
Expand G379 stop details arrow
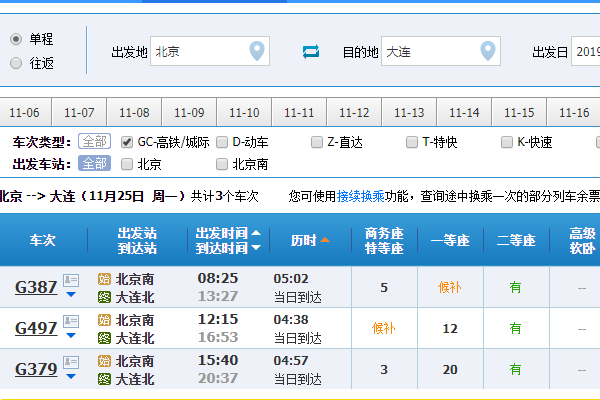click(71, 376)
